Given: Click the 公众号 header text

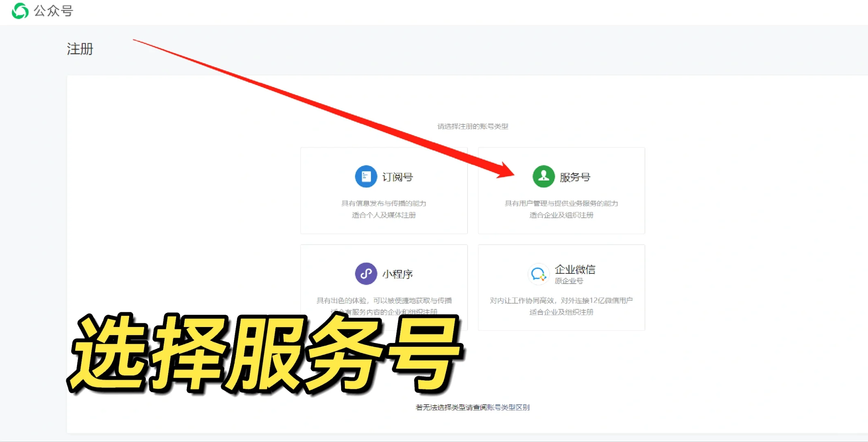Looking at the screenshot, I should point(53,11).
